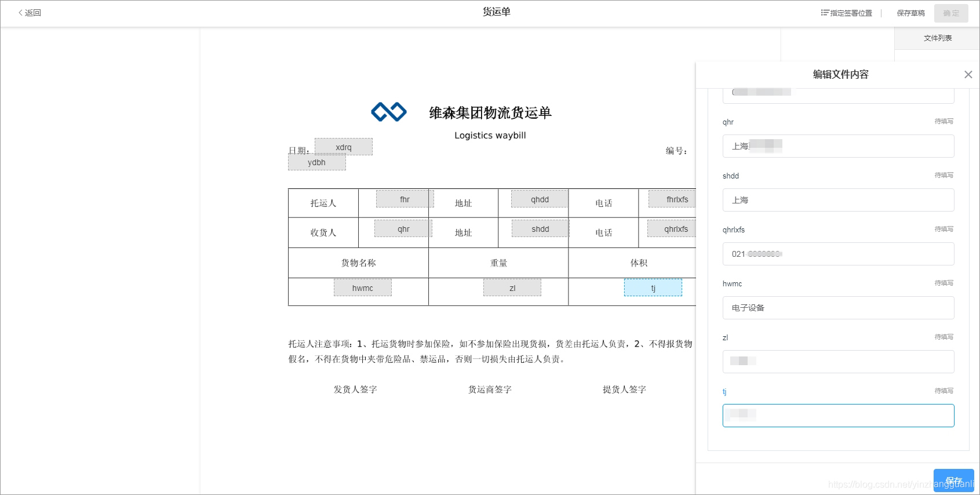Click the 确定 confirm button
This screenshot has height=495, width=980.
point(951,13)
